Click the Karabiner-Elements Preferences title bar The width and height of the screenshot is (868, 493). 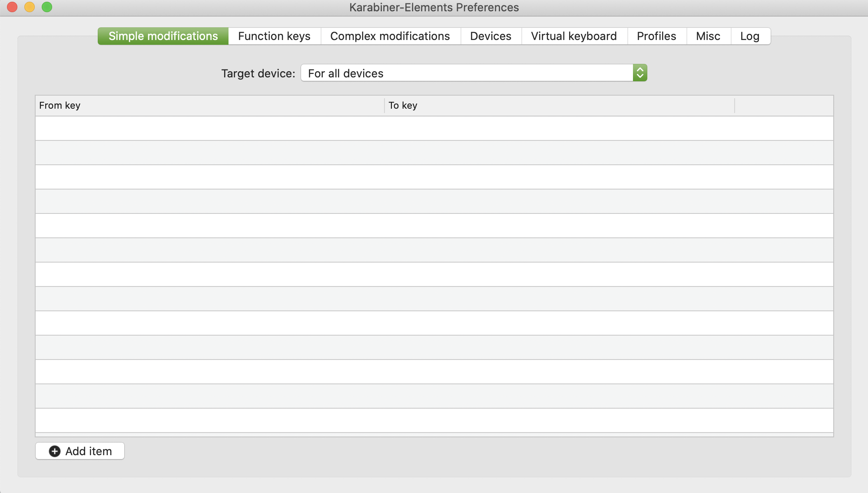pyautogui.click(x=434, y=7)
